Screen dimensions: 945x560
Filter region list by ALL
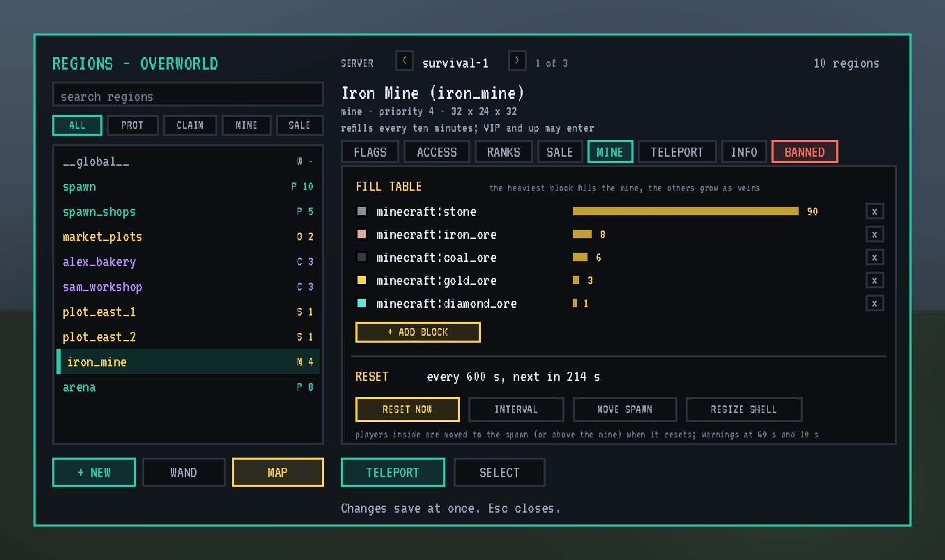point(77,125)
